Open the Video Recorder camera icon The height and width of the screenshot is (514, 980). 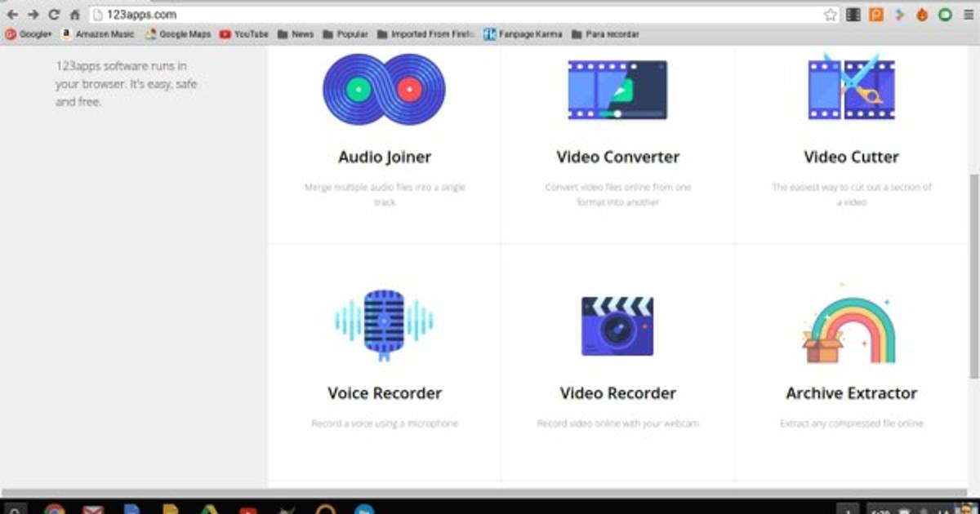(x=617, y=326)
